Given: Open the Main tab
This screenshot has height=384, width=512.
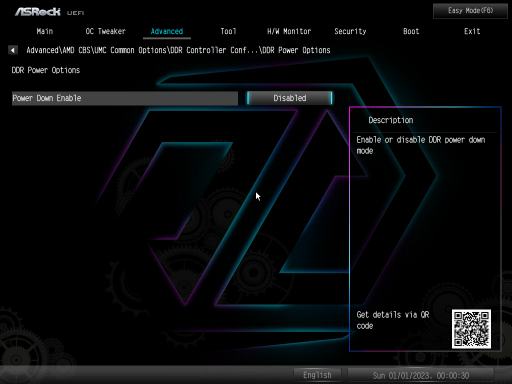Looking at the screenshot, I should tap(45, 31).
